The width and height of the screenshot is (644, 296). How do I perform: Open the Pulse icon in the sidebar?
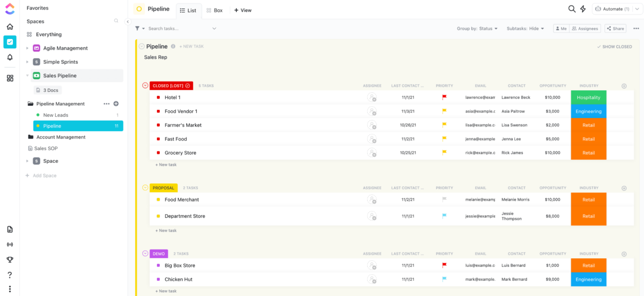(x=10, y=244)
